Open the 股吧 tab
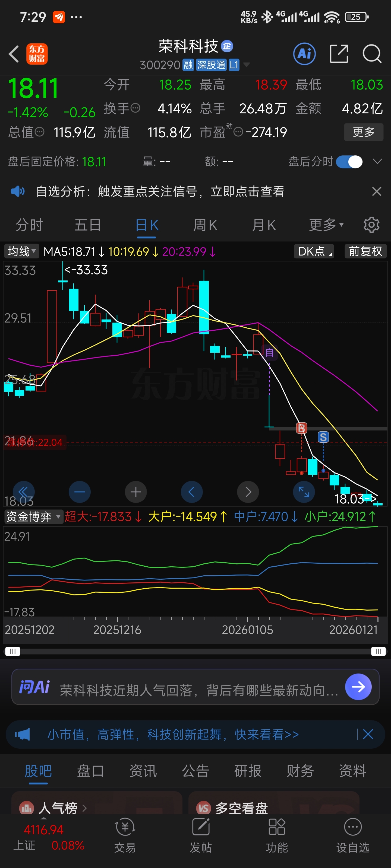The height and width of the screenshot is (868, 391). [38, 771]
